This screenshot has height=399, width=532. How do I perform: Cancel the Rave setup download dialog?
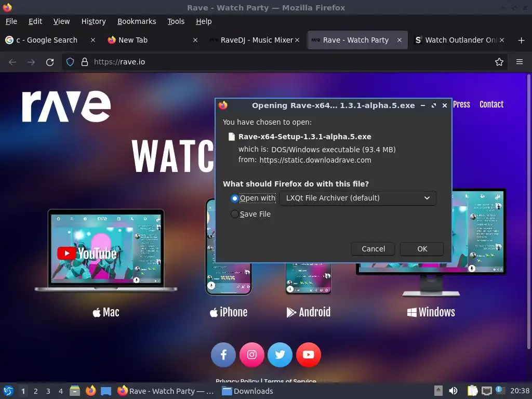(x=373, y=249)
